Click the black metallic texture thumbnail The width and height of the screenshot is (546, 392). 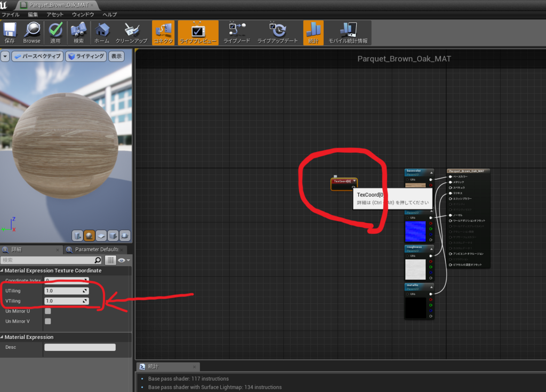coord(415,308)
